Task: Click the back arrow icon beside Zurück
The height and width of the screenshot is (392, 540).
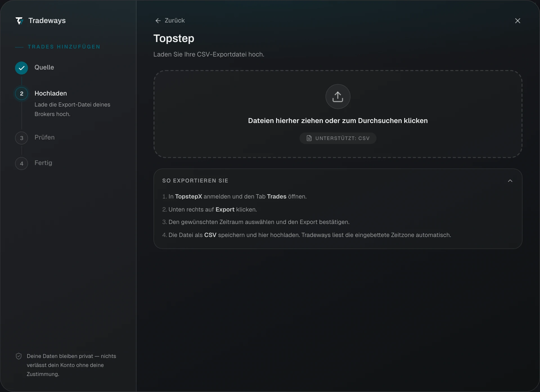Action: (x=158, y=21)
